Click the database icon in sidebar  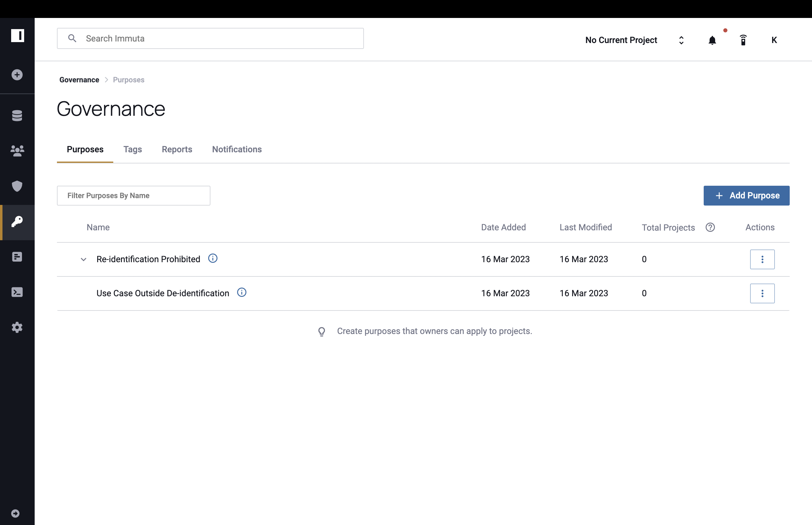pyautogui.click(x=17, y=115)
